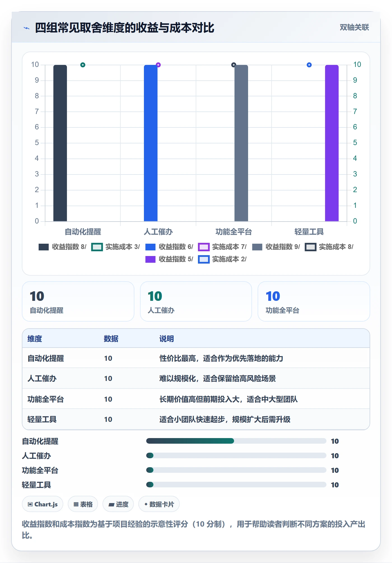Image resolution: width=392 pixels, height=563 pixels.
Task: Click the lightning icon beside the title
Action: tap(27, 28)
